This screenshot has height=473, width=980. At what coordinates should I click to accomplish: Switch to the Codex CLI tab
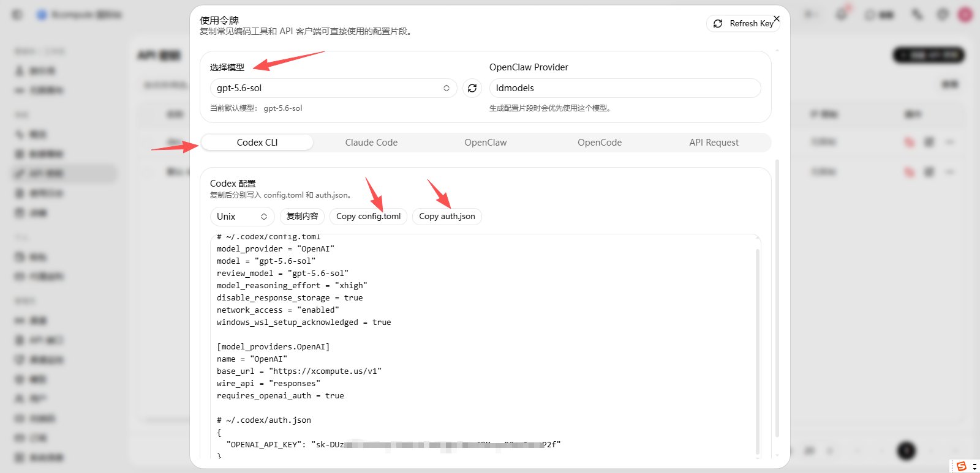pos(257,143)
